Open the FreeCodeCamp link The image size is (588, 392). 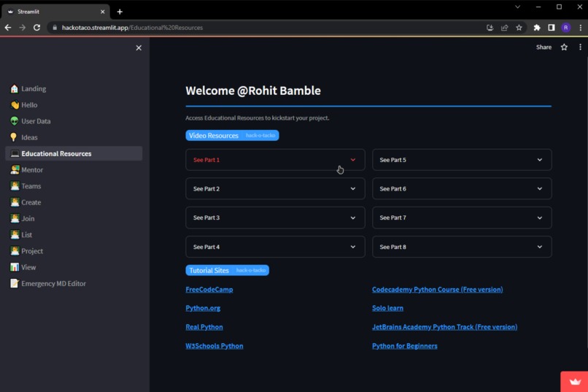209,290
